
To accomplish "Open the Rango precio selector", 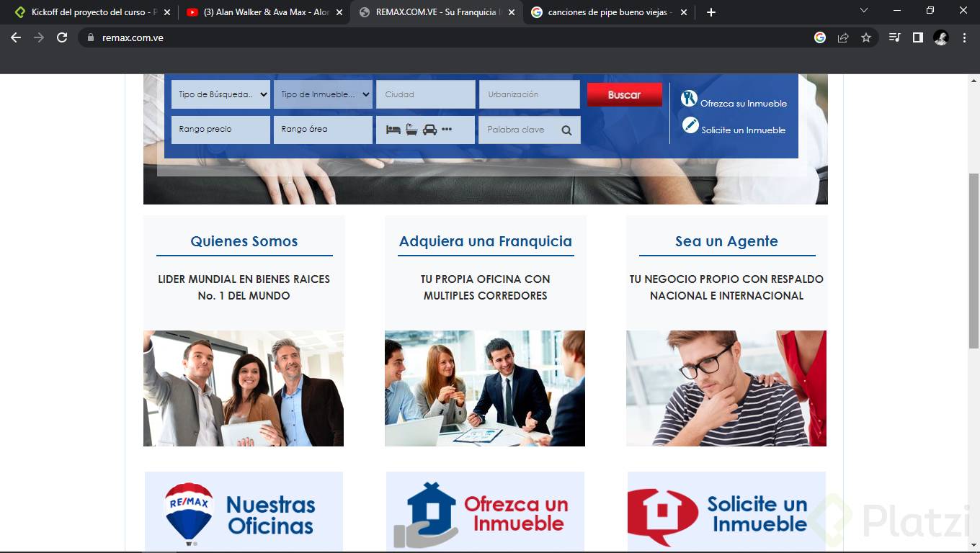I will (220, 130).
